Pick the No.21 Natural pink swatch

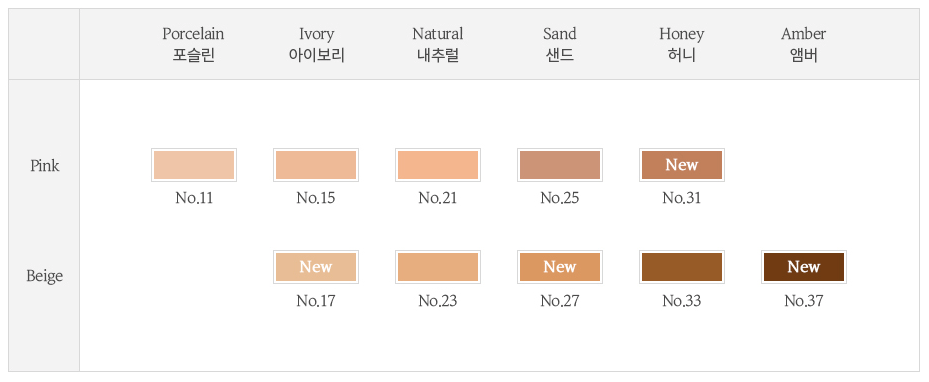438,165
